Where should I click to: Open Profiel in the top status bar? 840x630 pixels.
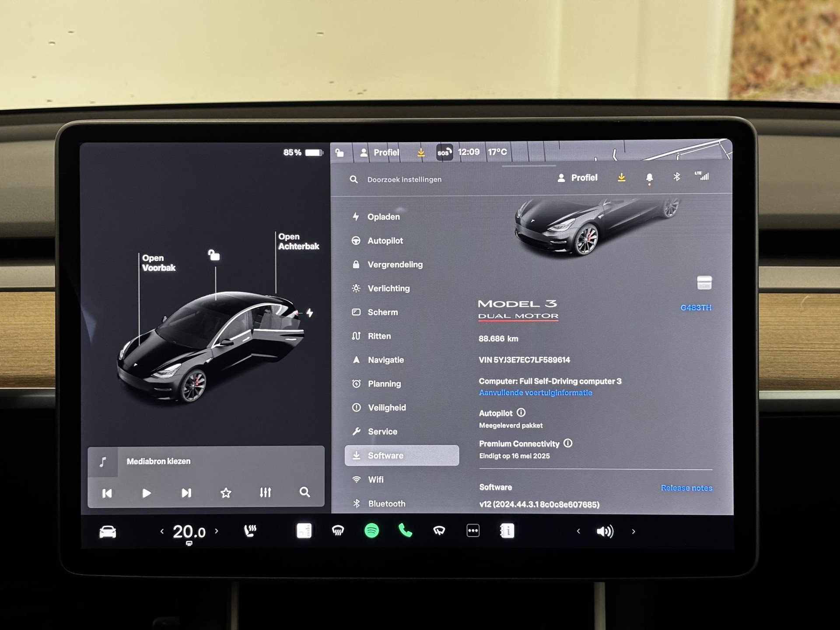click(x=380, y=152)
